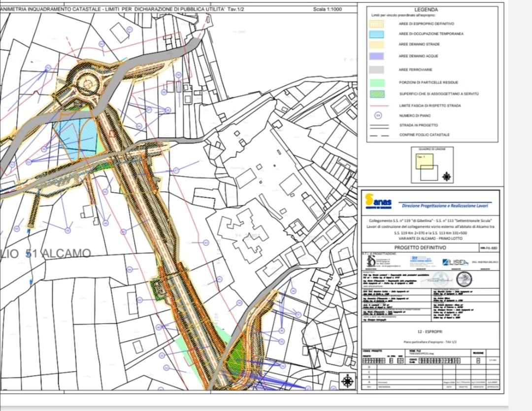
Task: Click the red Limite Fascia di Rispetto line sample
Action: click(x=379, y=106)
